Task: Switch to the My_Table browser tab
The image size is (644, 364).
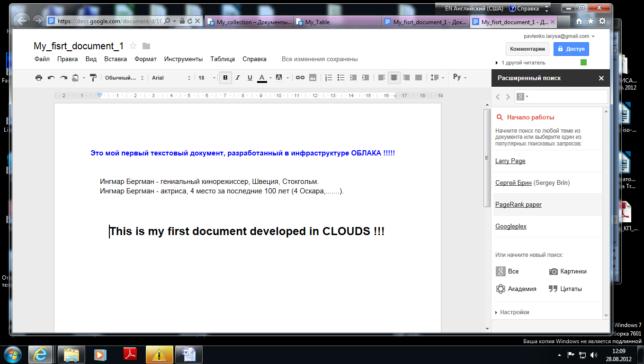Action: (338, 22)
